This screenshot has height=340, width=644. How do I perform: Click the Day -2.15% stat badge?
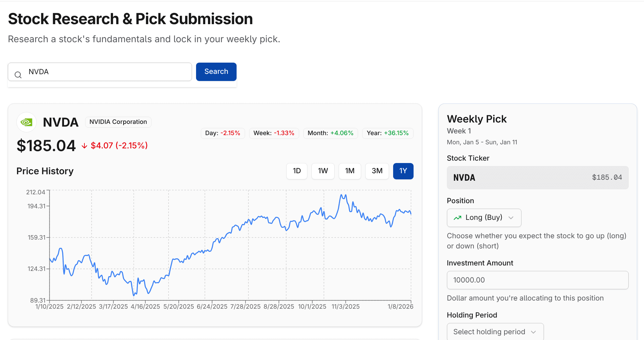click(x=223, y=133)
